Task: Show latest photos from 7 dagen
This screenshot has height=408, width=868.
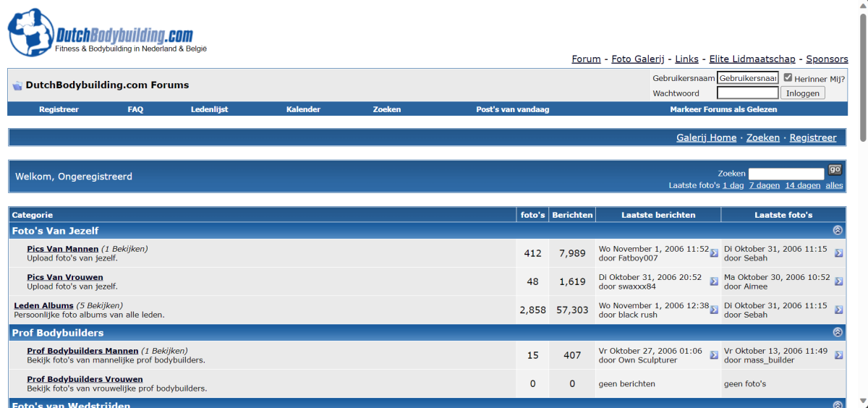Action: 764,185
